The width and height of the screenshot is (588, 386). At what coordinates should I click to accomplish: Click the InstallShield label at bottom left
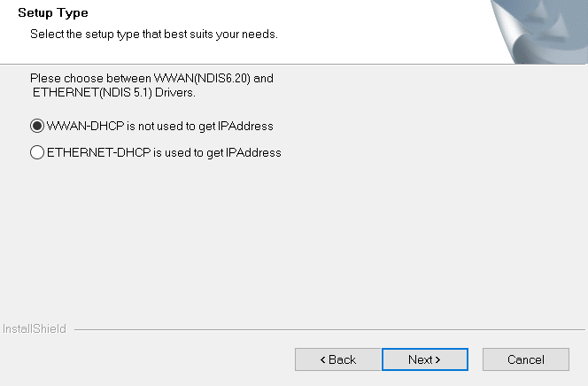[35, 329]
